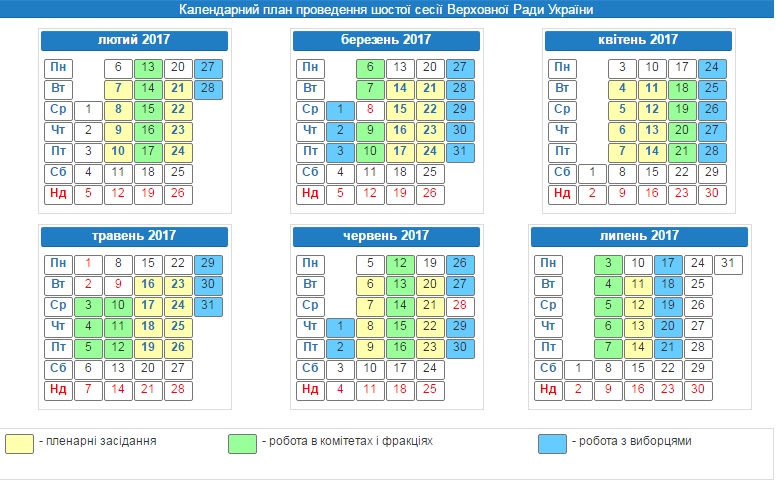Select the 'робота в комітетах і фракціях' legend label
The width and height of the screenshot is (776, 482).
tap(351, 441)
